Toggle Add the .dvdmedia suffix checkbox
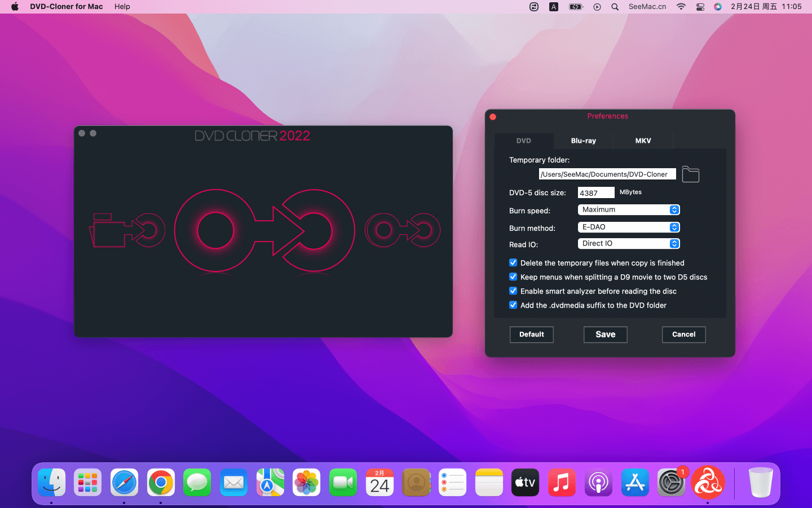The image size is (812, 508). pos(513,305)
